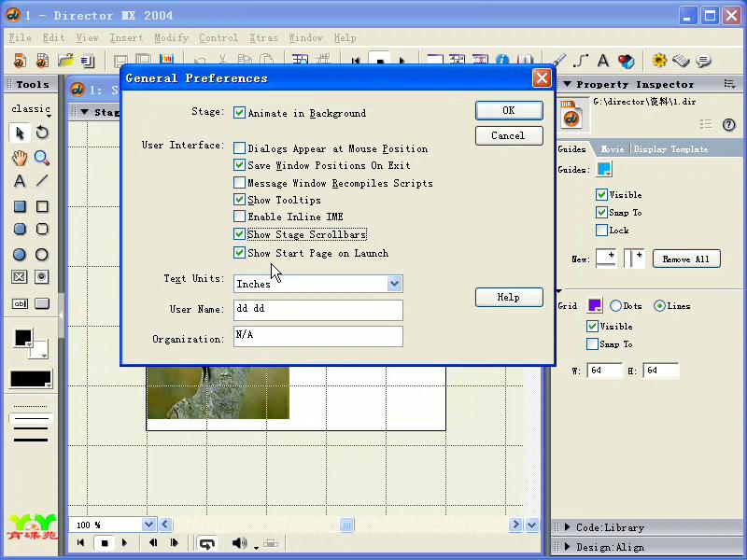Select the Arrow tool in Tools panel
747x560 pixels.
coord(20,133)
